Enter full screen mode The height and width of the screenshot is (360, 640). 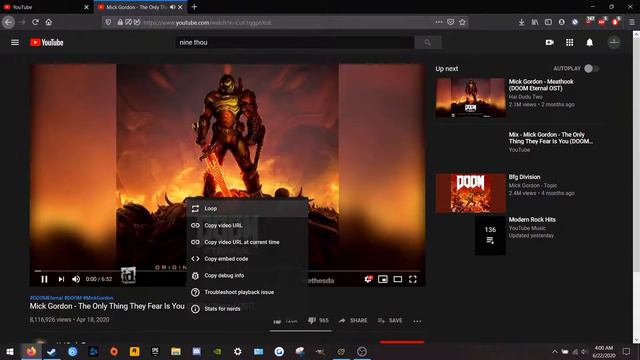413,279
